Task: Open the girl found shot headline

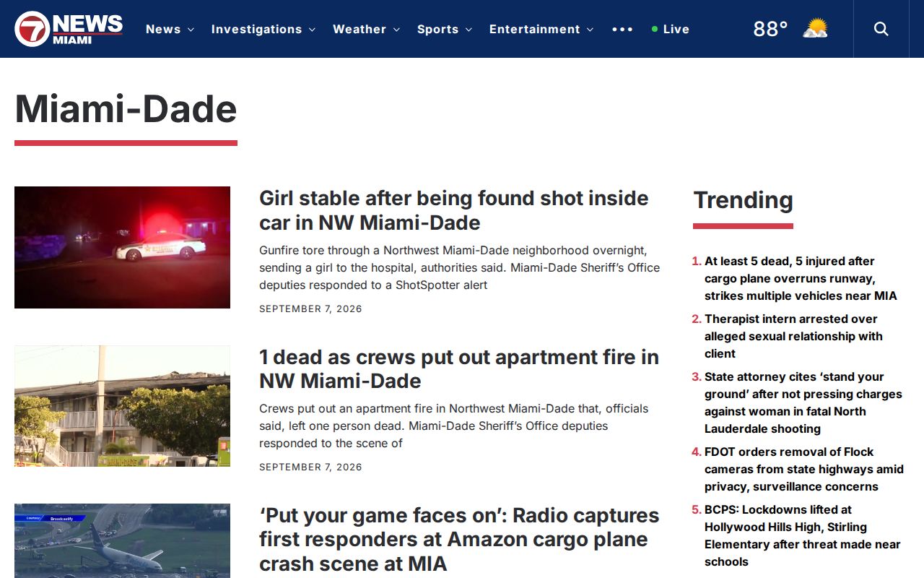Action: tap(454, 210)
